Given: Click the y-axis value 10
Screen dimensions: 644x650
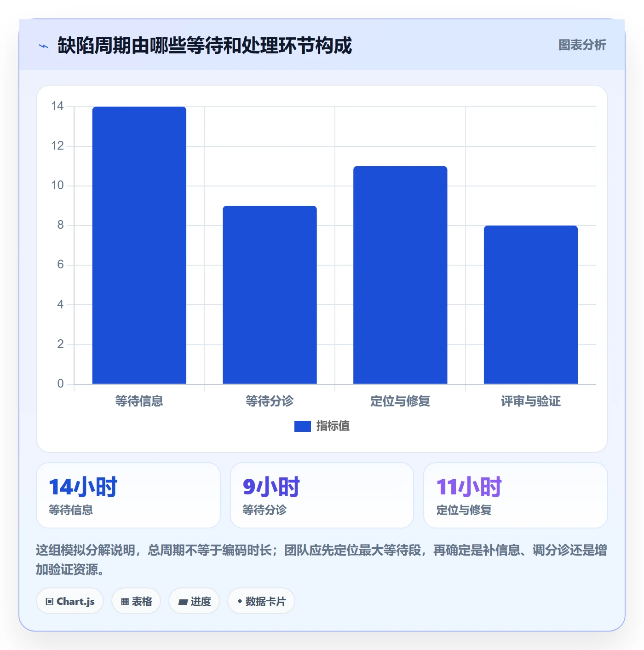Looking at the screenshot, I should (57, 186).
